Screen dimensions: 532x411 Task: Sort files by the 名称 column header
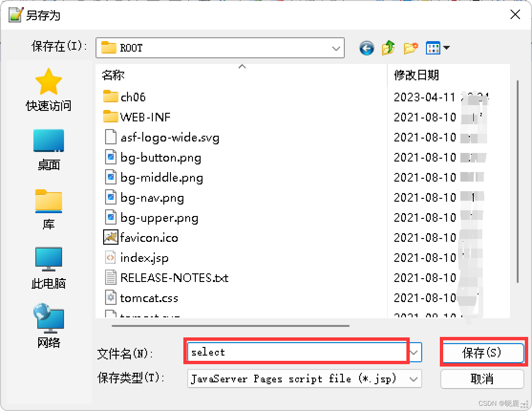pyautogui.click(x=113, y=75)
